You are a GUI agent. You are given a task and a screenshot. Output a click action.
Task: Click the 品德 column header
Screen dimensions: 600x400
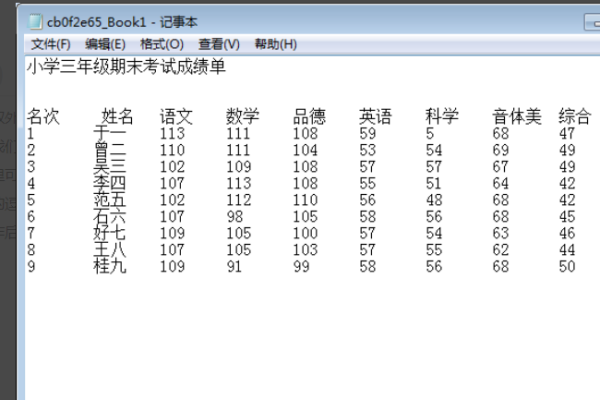(x=309, y=116)
